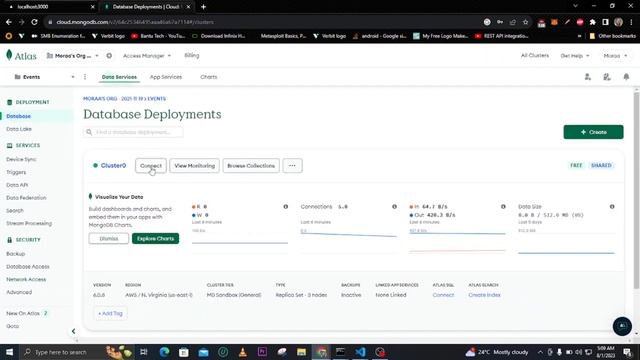Image resolution: width=640 pixels, height=360 pixels.
Task: Click the green Create button
Action: tap(593, 132)
